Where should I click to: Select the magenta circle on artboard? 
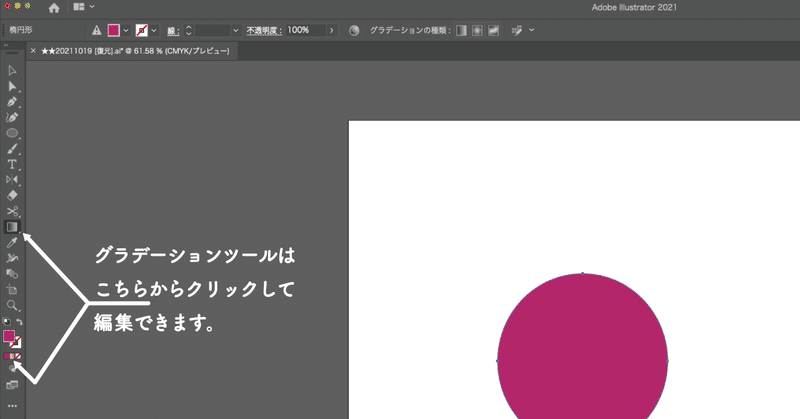coord(582,347)
